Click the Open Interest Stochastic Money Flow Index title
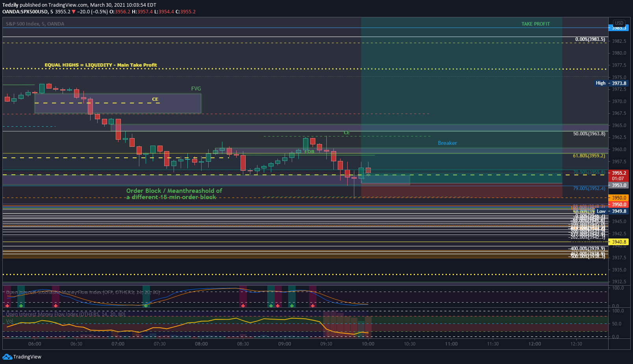Image resolution: width=633 pixels, height=364 pixels. coord(83,292)
